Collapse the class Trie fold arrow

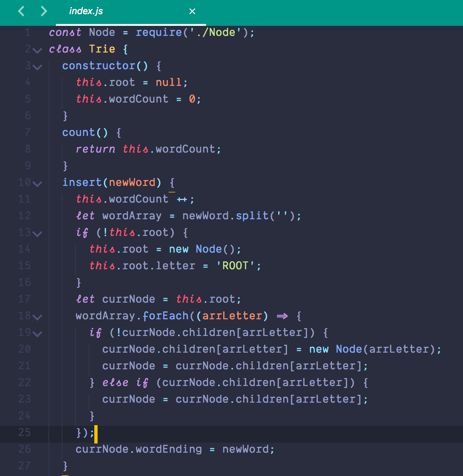tap(38, 51)
